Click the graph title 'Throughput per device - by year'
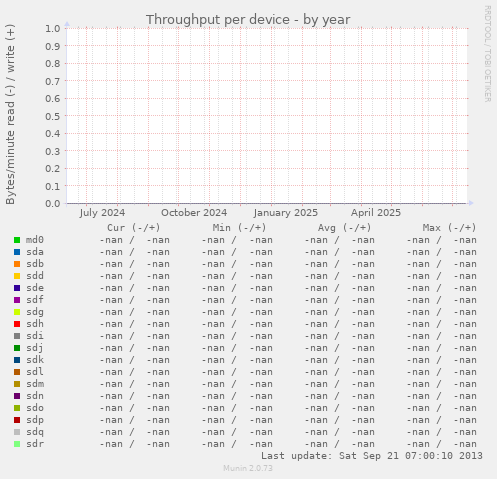497x479 pixels. [248, 20]
